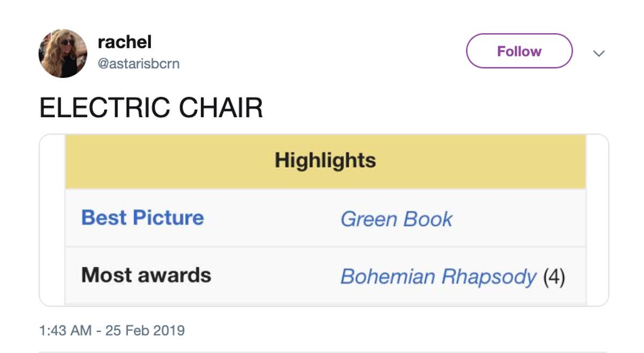The width and height of the screenshot is (644, 353).
Task: Click the Best Picture link
Action: [142, 218]
